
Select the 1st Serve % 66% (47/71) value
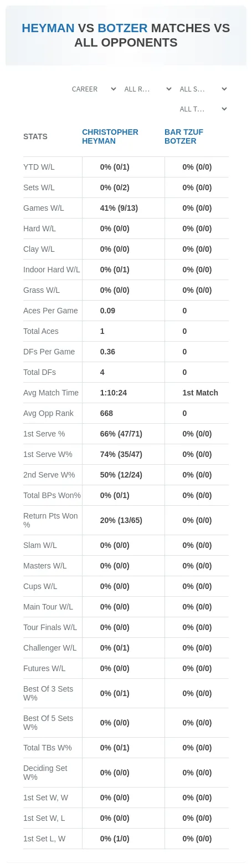tap(121, 434)
